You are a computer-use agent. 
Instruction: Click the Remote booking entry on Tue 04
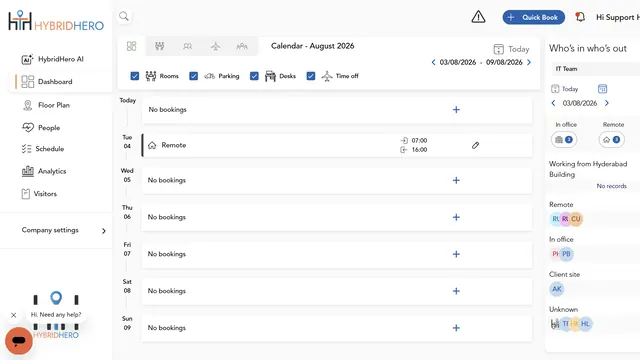pyautogui.click(x=337, y=145)
